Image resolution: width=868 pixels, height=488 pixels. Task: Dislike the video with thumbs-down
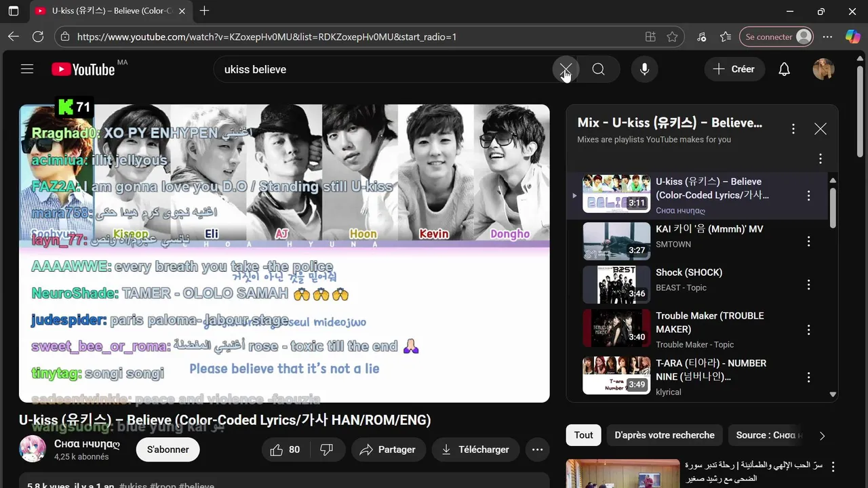[x=327, y=449]
